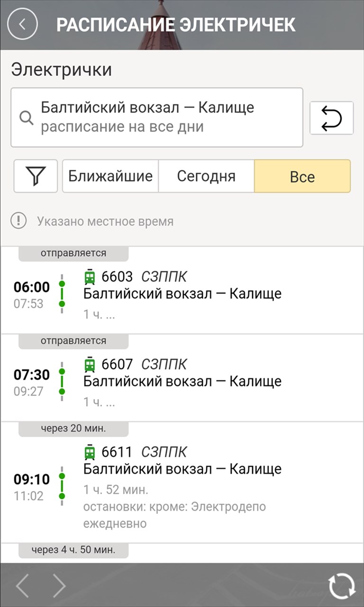Tap the СЗППК carrier label for train 6607
The image size is (364, 607).
(164, 364)
